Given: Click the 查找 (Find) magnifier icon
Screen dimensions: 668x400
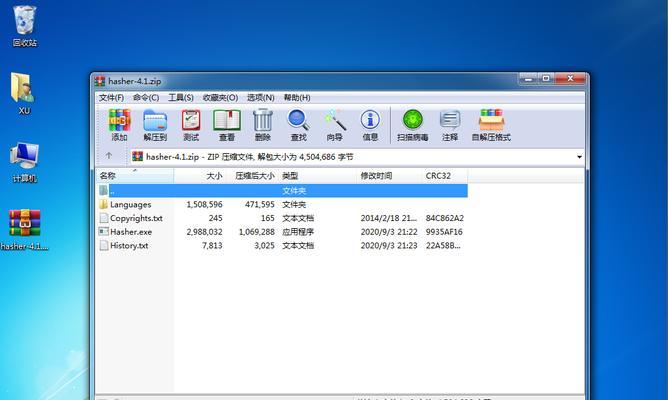Looking at the screenshot, I should point(298,121).
